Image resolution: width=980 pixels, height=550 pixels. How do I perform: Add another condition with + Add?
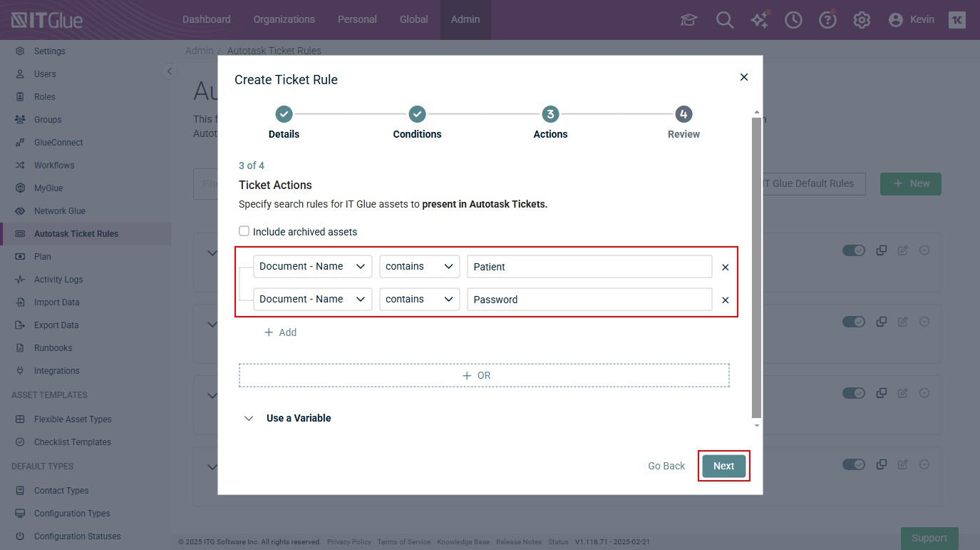coord(281,332)
